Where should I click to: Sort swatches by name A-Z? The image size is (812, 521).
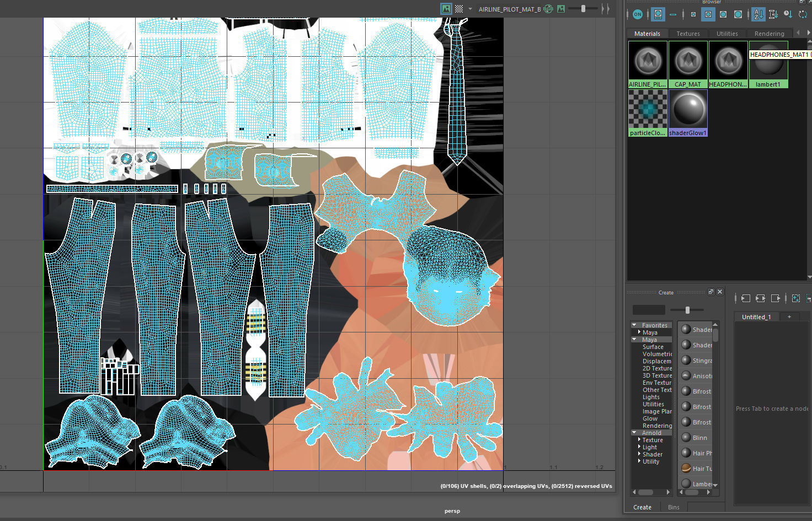[758, 14]
